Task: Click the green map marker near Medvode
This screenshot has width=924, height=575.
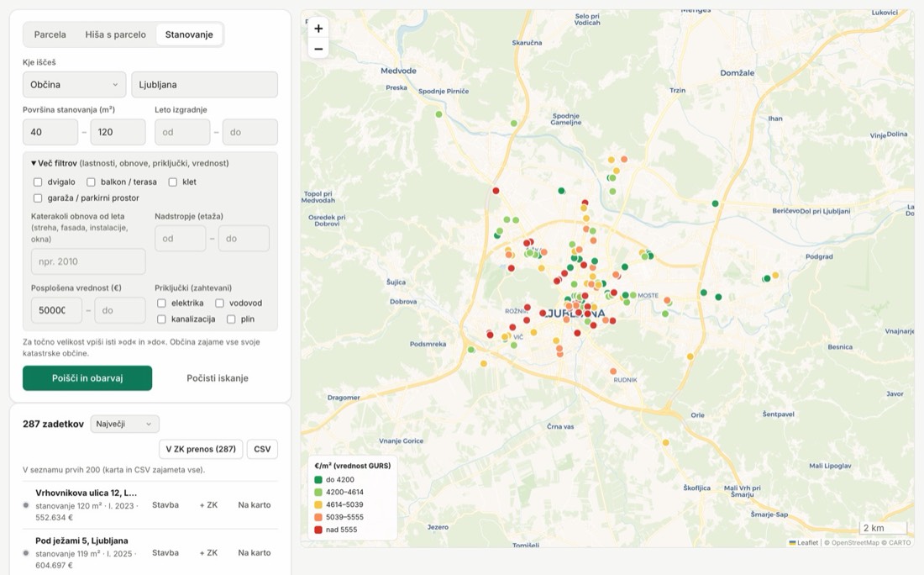Action: point(438,114)
